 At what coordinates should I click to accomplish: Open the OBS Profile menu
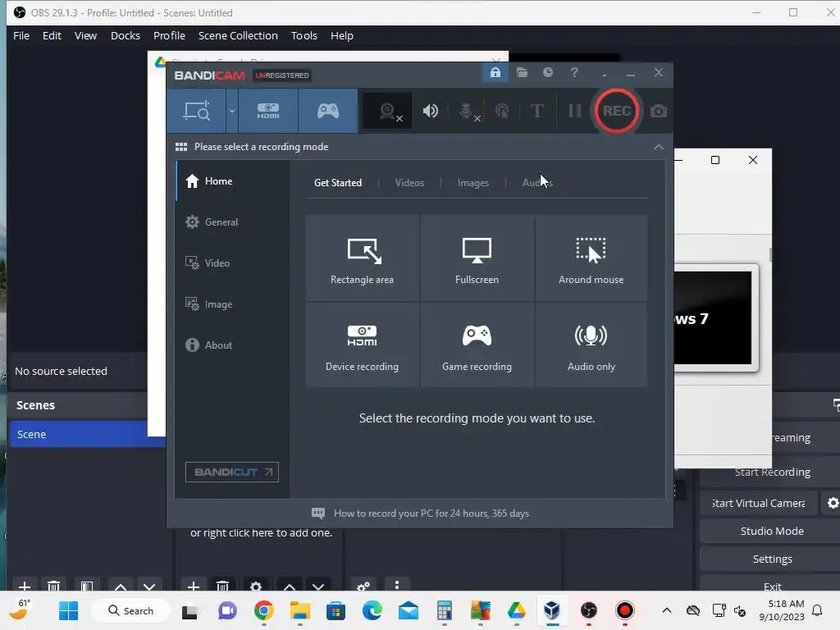pyautogui.click(x=169, y=35)
